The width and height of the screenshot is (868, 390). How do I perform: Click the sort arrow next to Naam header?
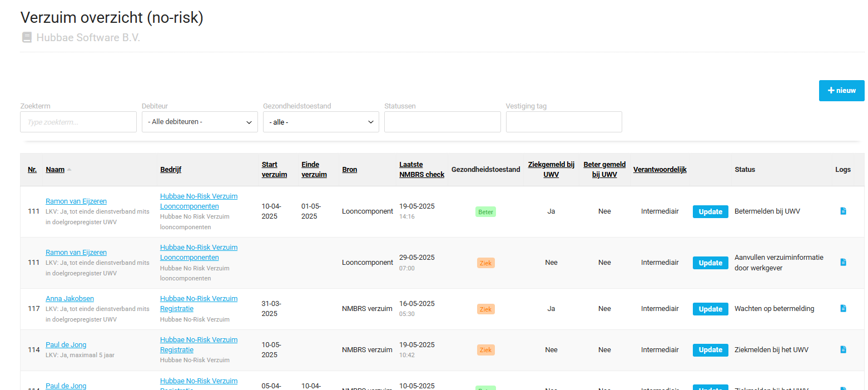pyautogui.click(x=70, y=170)
